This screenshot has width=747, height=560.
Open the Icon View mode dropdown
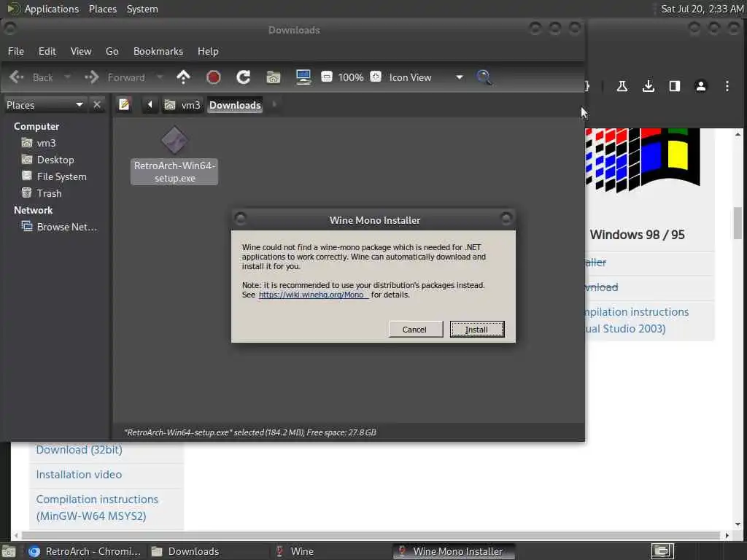(x=426, y=77)
